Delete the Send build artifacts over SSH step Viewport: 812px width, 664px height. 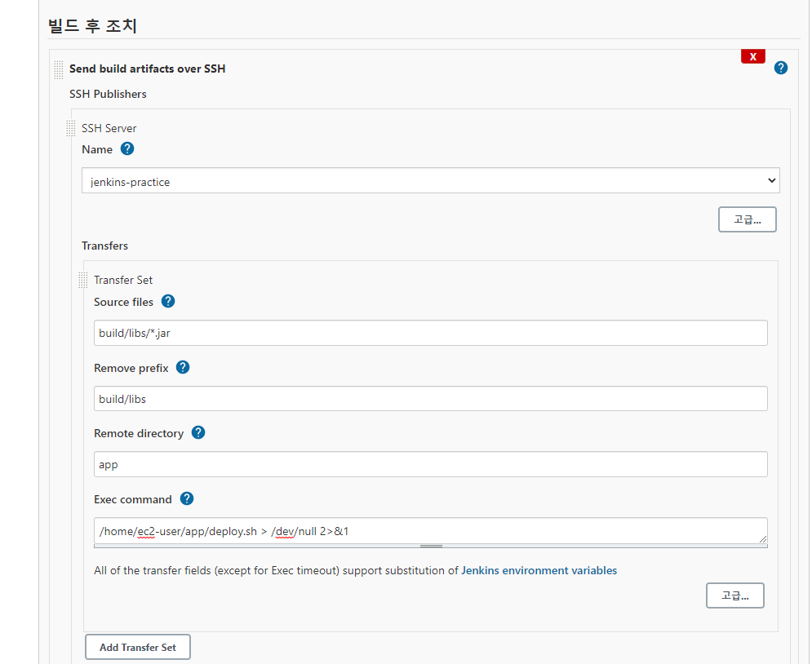click(x=752, y=56)
